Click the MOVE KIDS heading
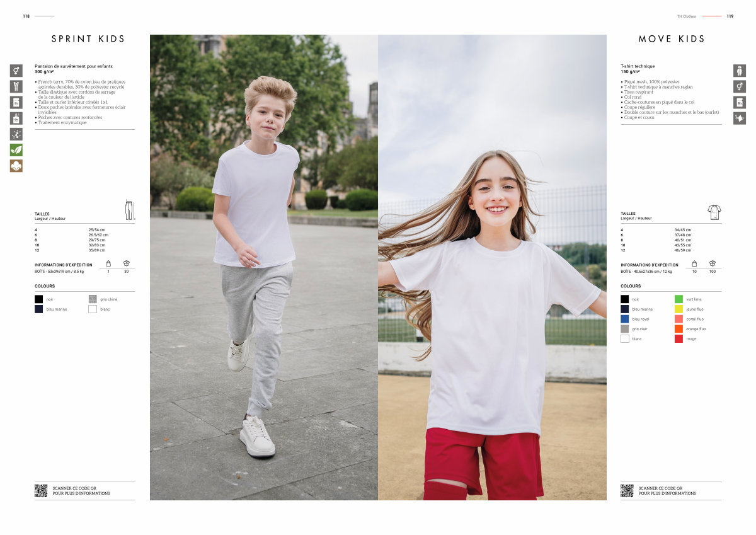756x535 pixels. click(672, 39)
